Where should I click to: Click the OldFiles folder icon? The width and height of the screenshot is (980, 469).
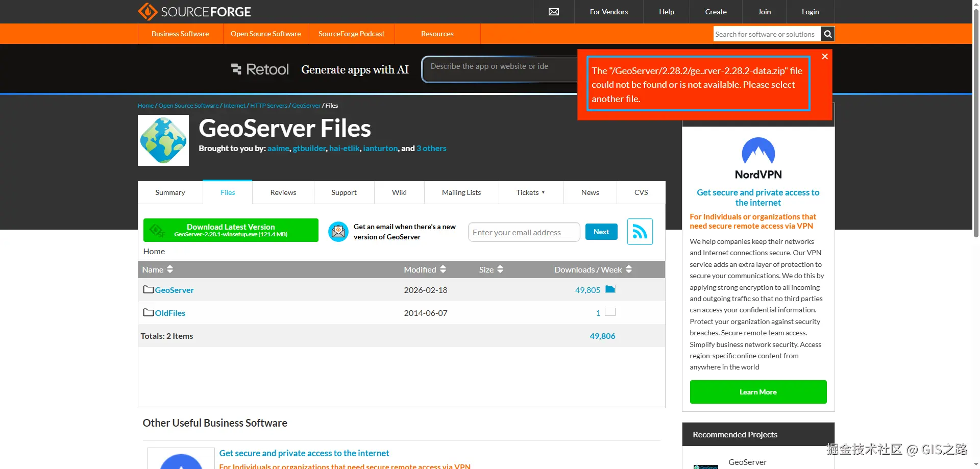pos(149,312)
